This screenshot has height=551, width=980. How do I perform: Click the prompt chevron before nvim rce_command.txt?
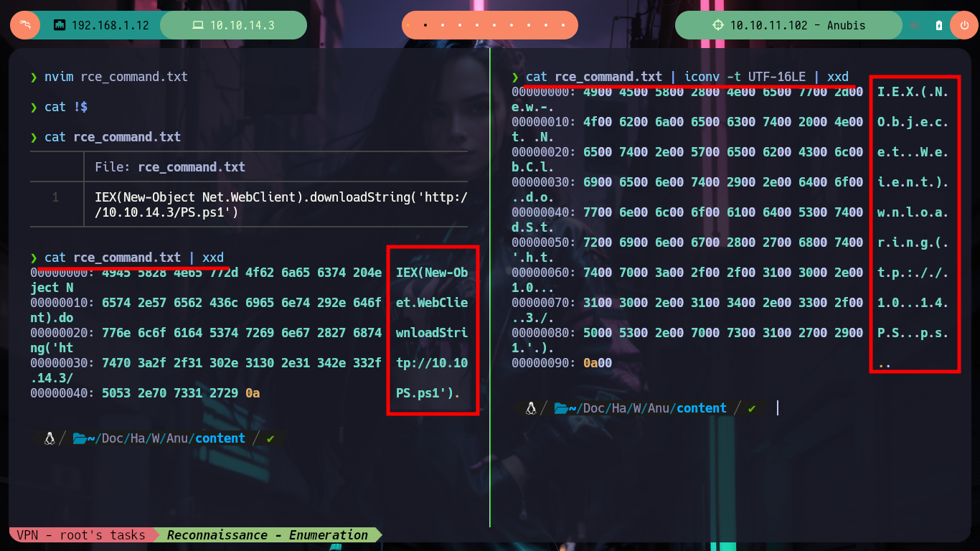tap(34, 77)
